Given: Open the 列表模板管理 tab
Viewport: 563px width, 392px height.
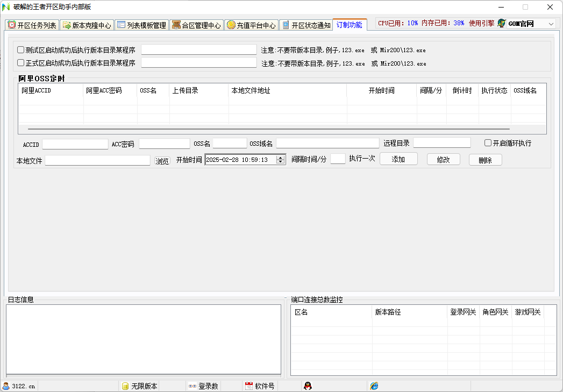Looking at the screenshot, I should (x=142, y=25).
